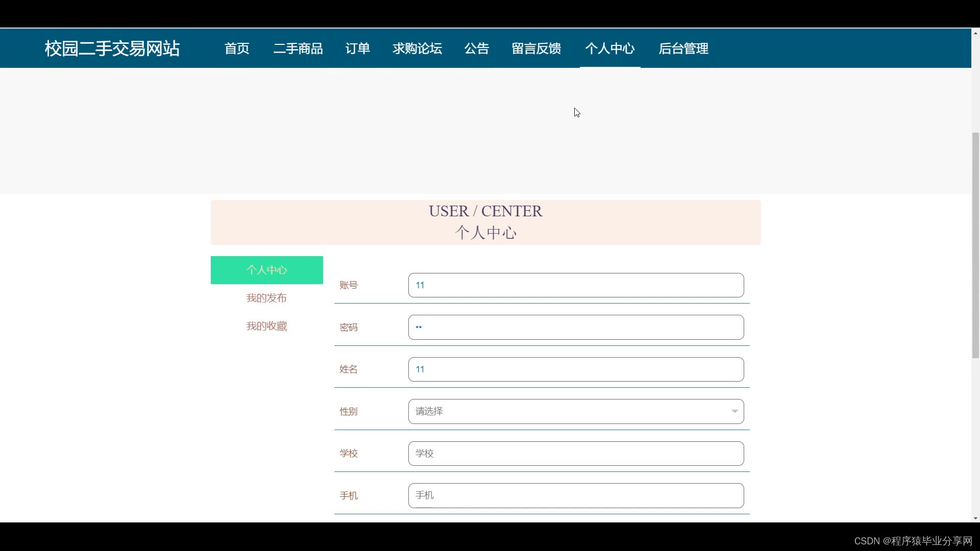Open the 首页 home menu item
The image size is (980, 551).
[237, 48]
